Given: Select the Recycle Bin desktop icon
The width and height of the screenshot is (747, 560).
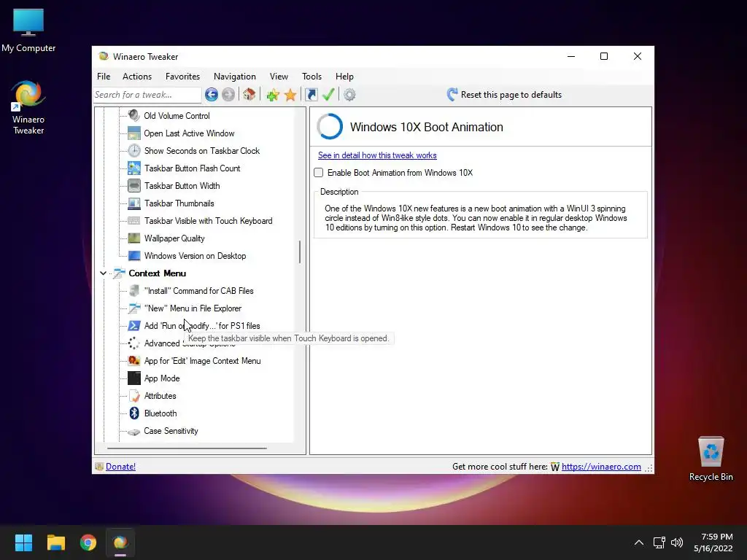Looking at the screenshot, I should 711,459.
